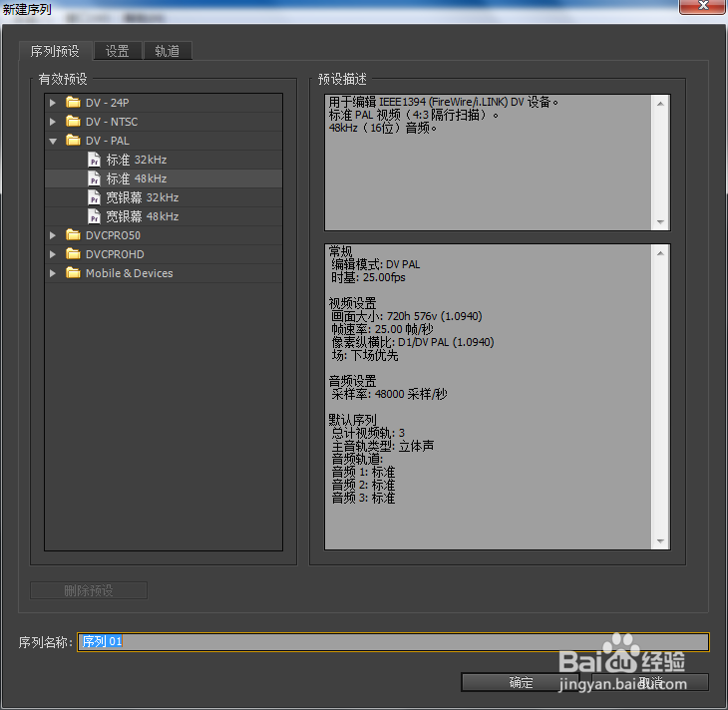
Task: Click settings details scroll up arrow
Action: coord(660,253)
